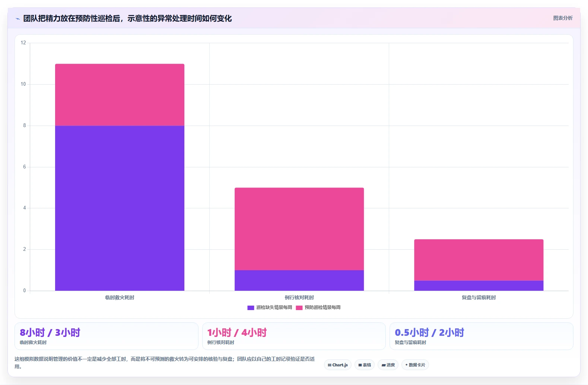
Task: Click the y-axis tick label 4
Action: [25, 208]
